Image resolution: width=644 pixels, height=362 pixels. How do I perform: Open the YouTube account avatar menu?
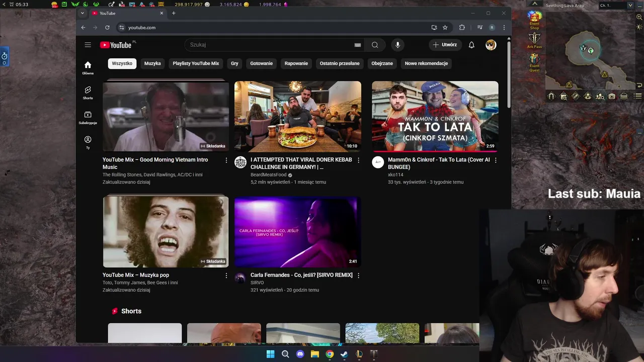pos(491,45)
